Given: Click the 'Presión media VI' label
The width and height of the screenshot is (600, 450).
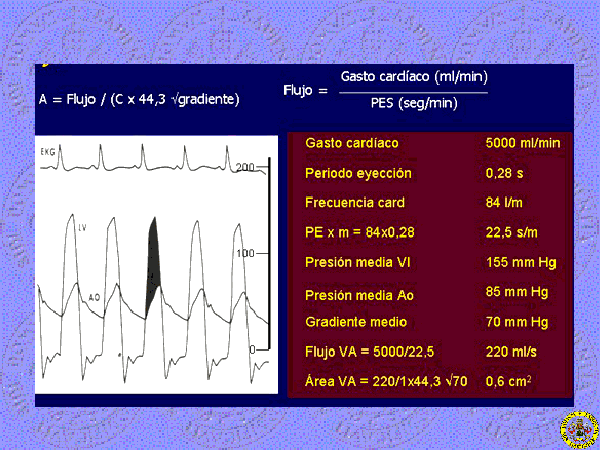Looking at the screenshot, I should (x=357, y=262).
